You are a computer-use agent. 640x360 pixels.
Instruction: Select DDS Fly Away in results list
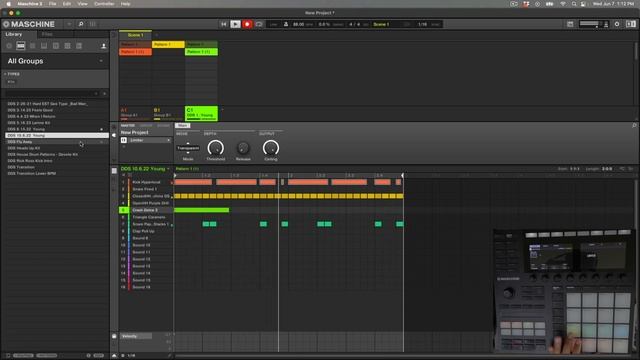[56, 142]
